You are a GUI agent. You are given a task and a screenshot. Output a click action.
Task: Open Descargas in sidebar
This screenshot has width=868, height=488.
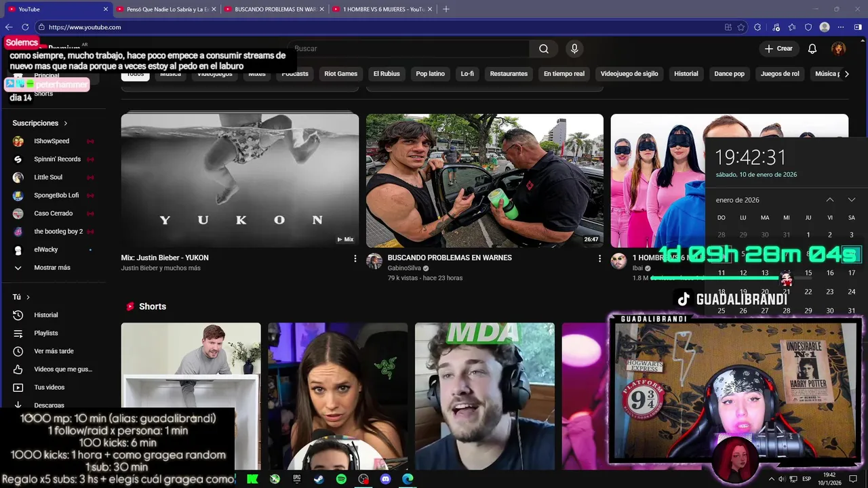(50, 405)
